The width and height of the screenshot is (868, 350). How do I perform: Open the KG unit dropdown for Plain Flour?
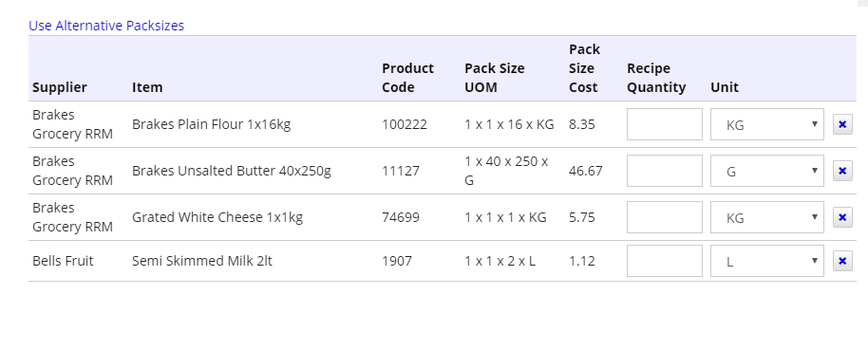(x=767, y=124)
